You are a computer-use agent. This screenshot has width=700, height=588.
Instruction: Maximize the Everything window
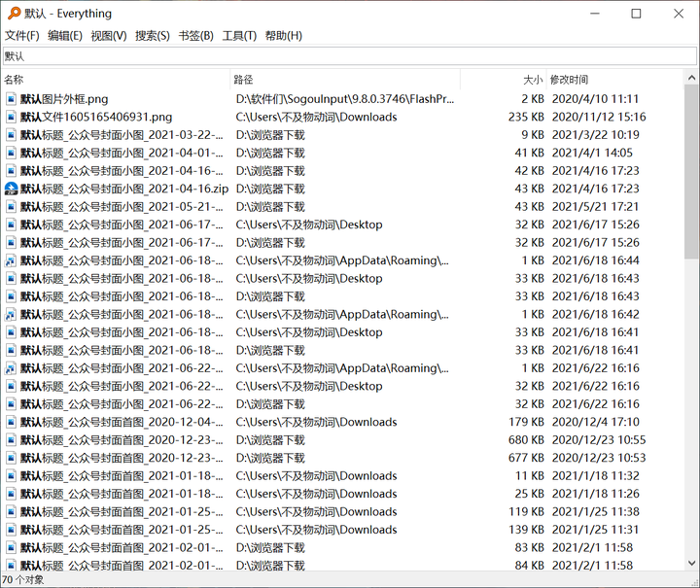[636, 14]
